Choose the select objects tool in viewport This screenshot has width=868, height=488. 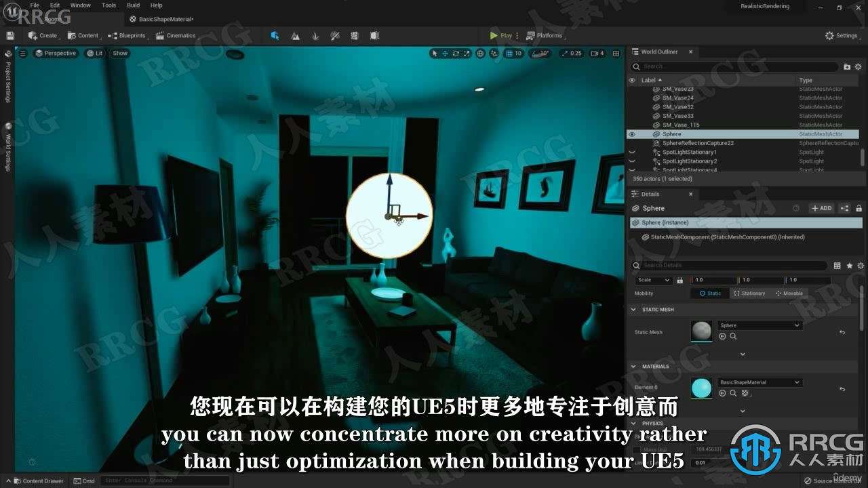click(x=435, y=53)
